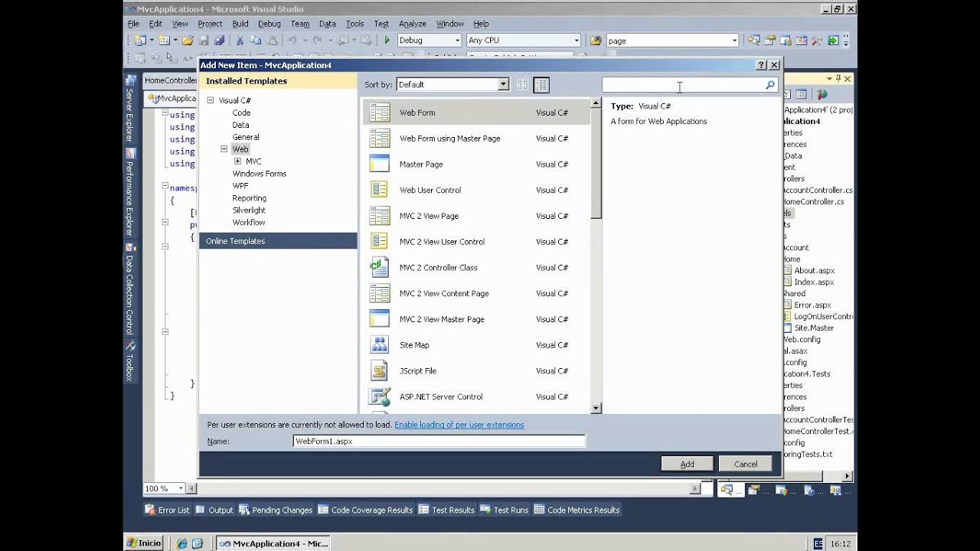Switch to small icons view
The width and height of the screenshot is (980, 551).
[x=522, y=85]
